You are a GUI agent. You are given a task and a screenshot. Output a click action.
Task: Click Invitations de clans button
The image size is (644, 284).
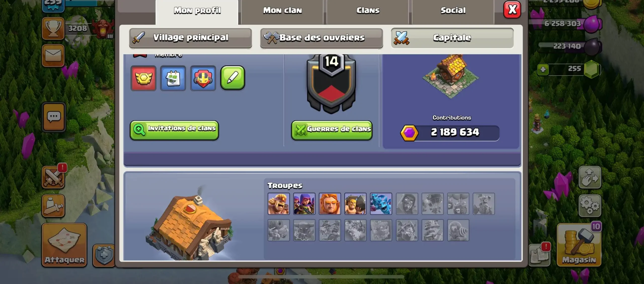174,130
